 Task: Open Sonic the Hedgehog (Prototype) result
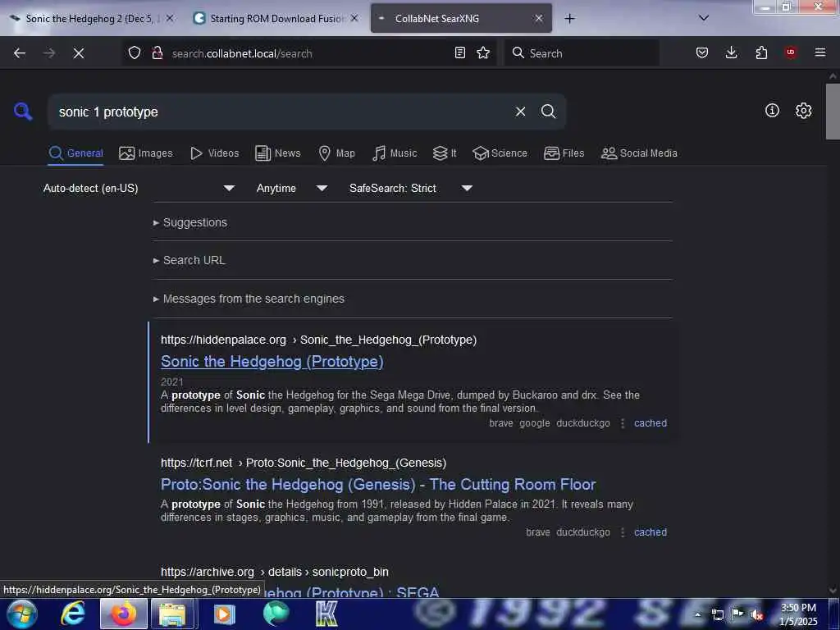coord(272,362)
